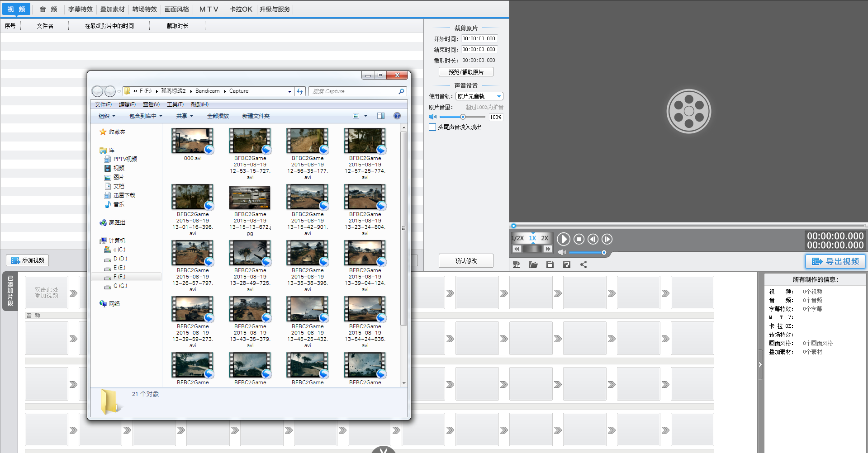Open the help question mark icon
The image size is (868, 453).
tap(567, 264)
